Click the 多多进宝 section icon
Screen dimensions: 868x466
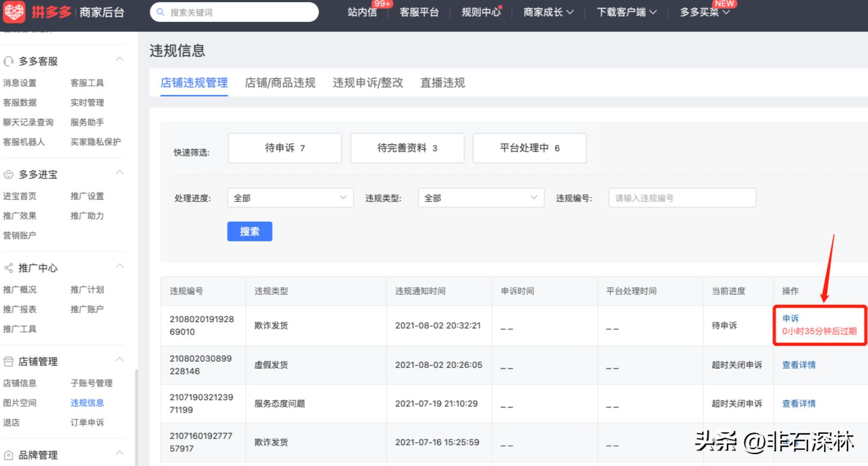tap(9, 174)
